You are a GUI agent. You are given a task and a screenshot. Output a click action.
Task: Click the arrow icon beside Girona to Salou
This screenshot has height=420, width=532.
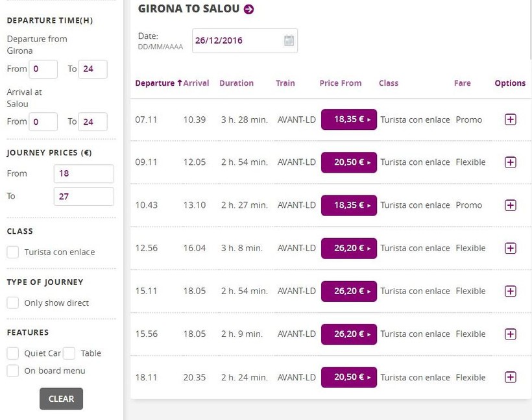coord(248,9)
